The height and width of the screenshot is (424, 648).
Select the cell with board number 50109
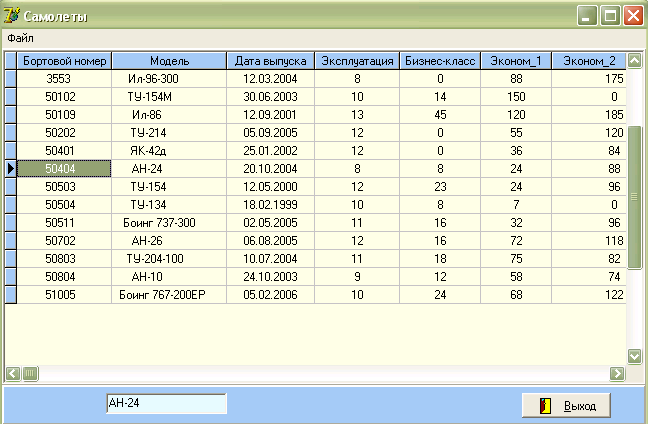click(x=64, y=114)
